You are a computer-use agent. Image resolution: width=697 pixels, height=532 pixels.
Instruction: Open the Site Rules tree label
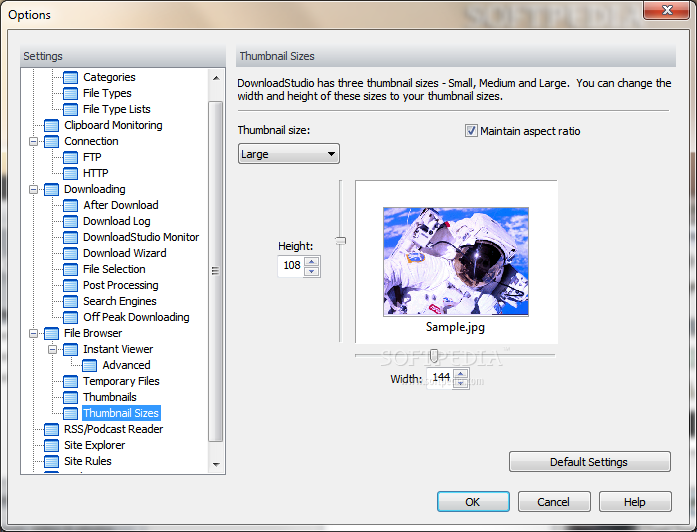88,461
